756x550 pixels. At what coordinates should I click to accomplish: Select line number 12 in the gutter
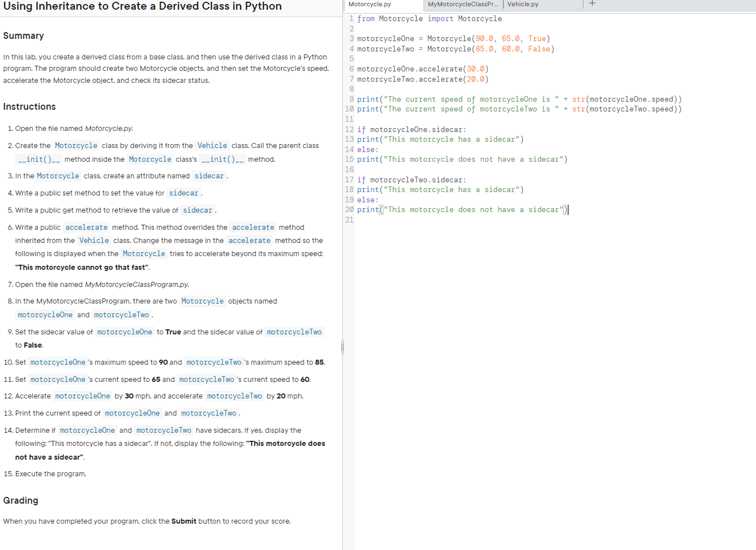(349, 130)
